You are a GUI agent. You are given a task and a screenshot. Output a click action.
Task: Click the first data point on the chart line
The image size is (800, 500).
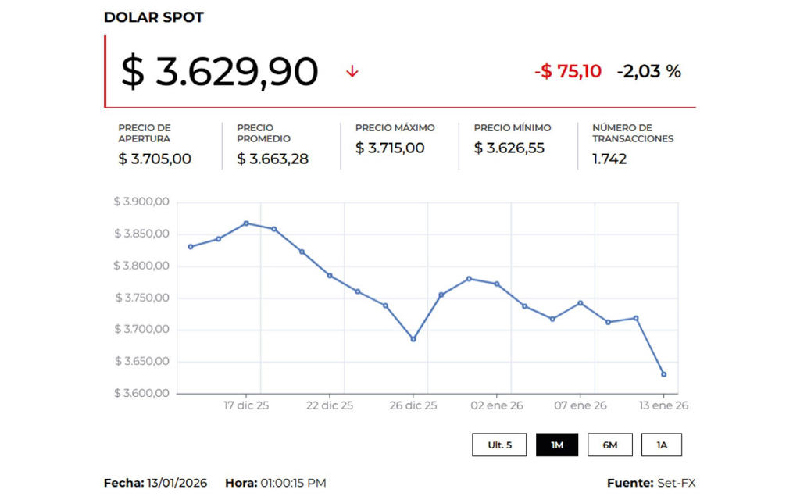pos(190,247)
